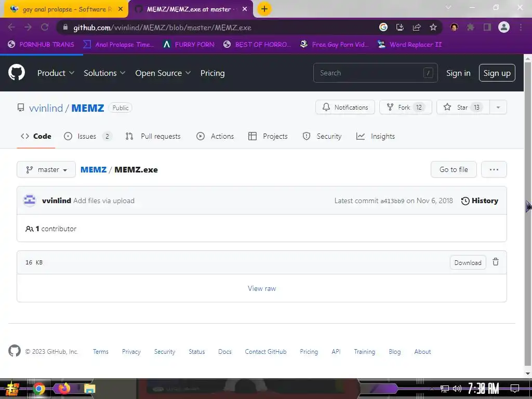Open the GitHub logo home link
Viewport: 532px width, 399px height.
(x=17, y=73)
